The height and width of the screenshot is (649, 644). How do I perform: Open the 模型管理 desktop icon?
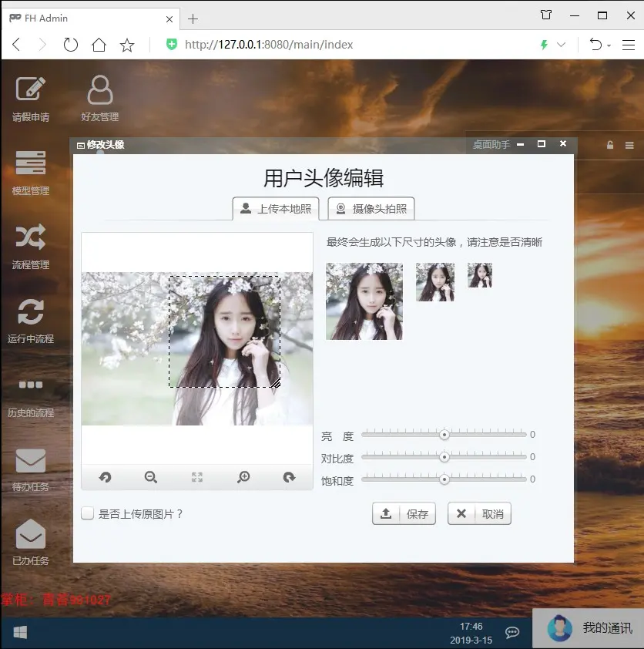pos(30,173)
